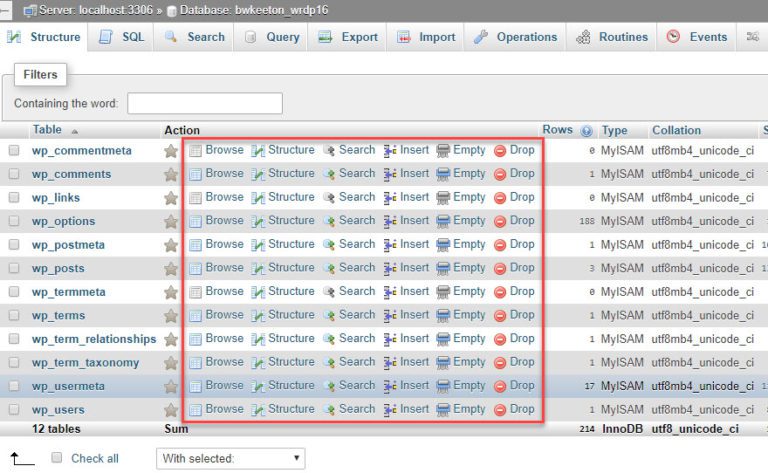Open the Operations tab
768x473 pixels.
coord(515,37)
